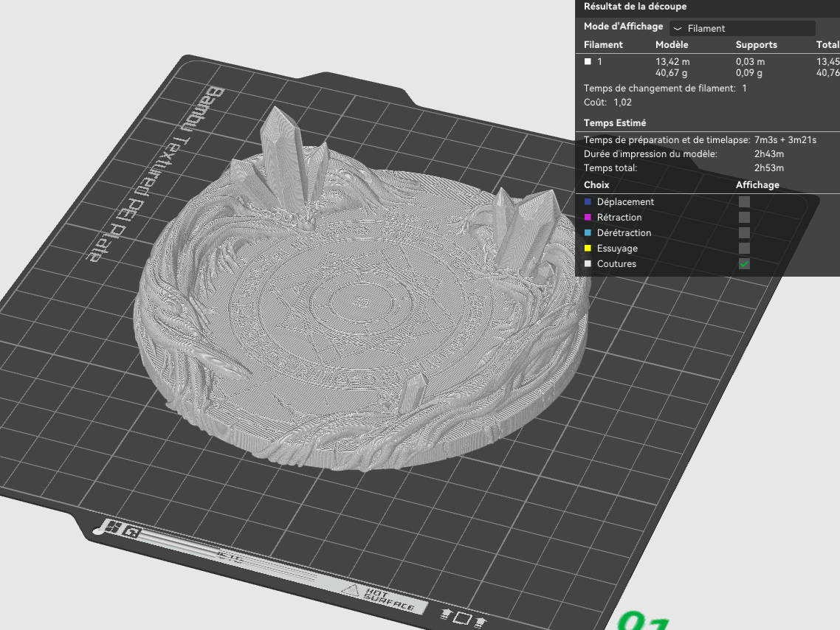This screenshot has height=630, width=840.
Task: Click the 'Résultat de la découpe' panel title
Action: pyautogui.click(x=635, y=7)
